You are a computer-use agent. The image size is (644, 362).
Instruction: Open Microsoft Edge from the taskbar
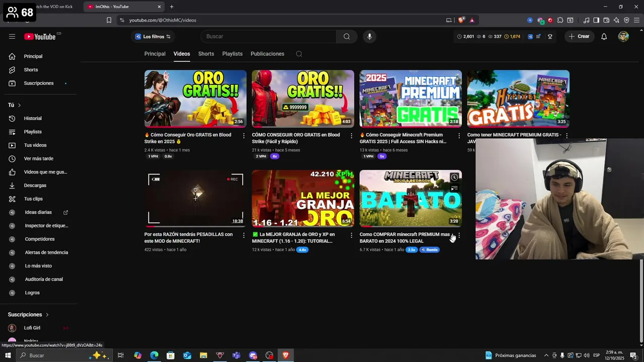point(154,355)
